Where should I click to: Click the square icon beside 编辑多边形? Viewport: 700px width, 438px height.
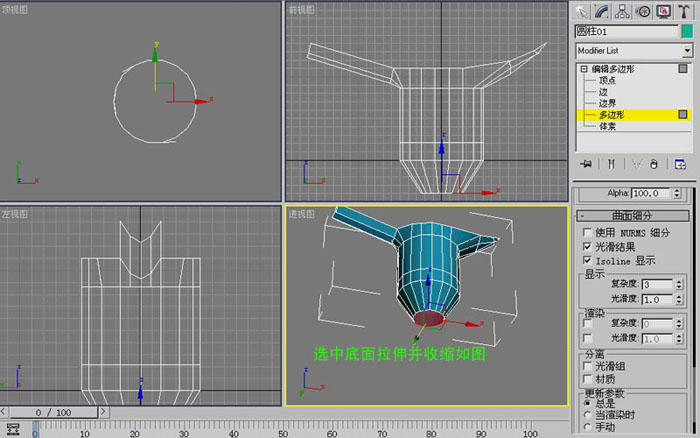(x=683, y=68)
